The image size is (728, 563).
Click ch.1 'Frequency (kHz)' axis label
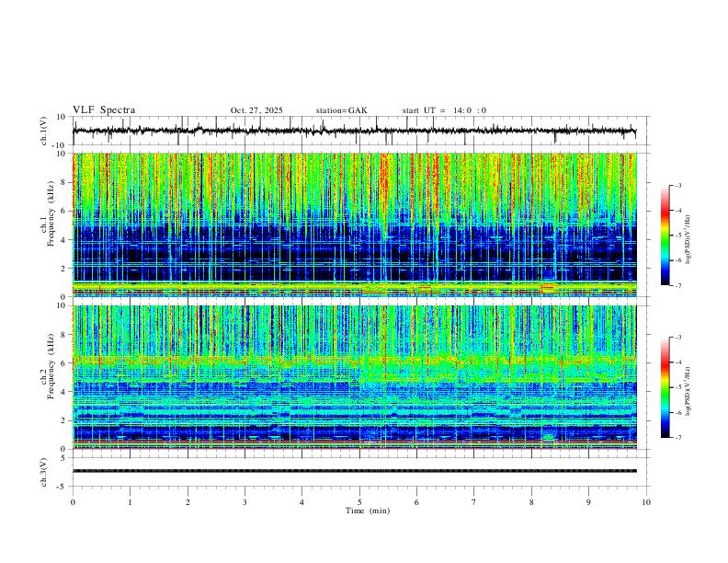point(51,213)
